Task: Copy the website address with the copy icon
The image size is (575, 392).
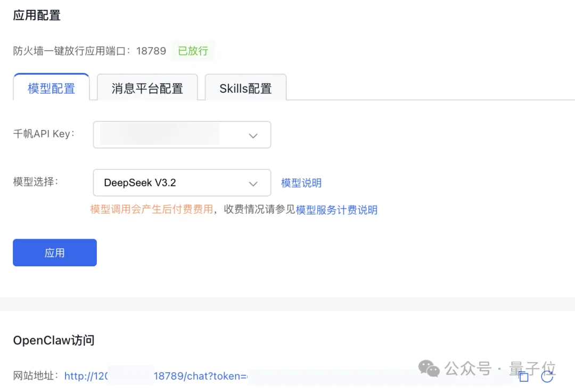Action: pos(524,377)
